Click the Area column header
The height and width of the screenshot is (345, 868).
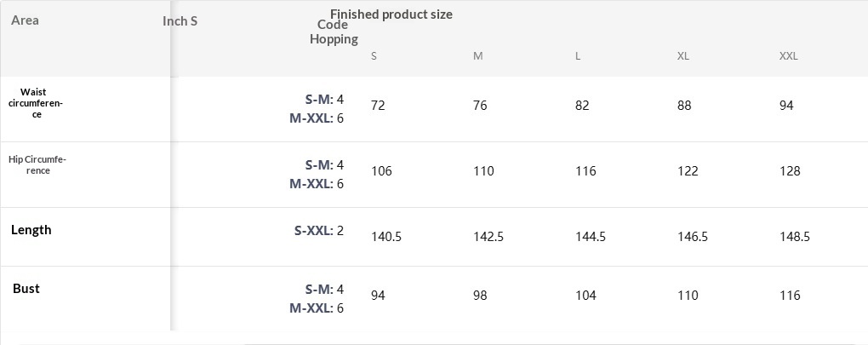click(25, 20)
